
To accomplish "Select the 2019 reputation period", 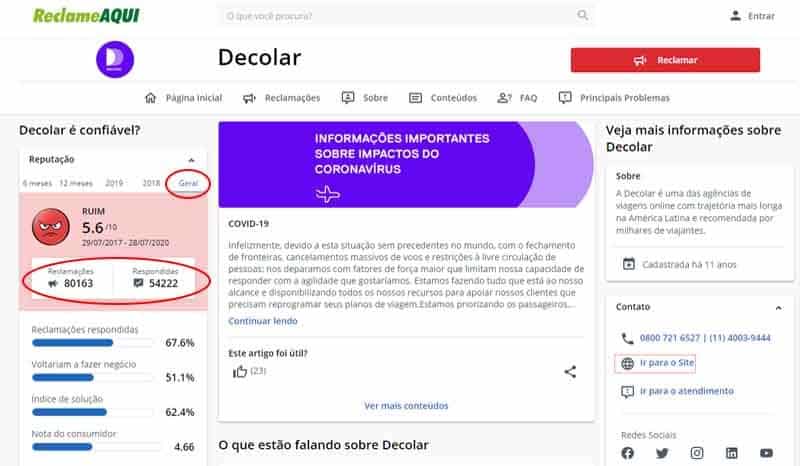I will point(114,183).
